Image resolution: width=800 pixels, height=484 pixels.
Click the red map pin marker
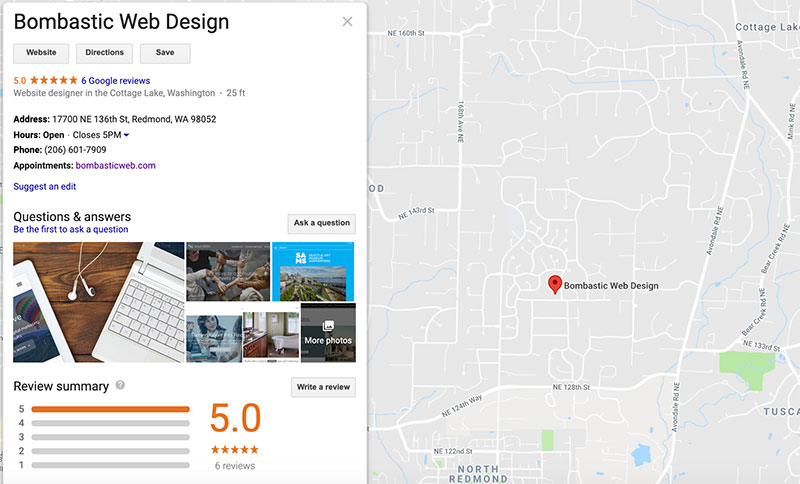coord(555,284)
